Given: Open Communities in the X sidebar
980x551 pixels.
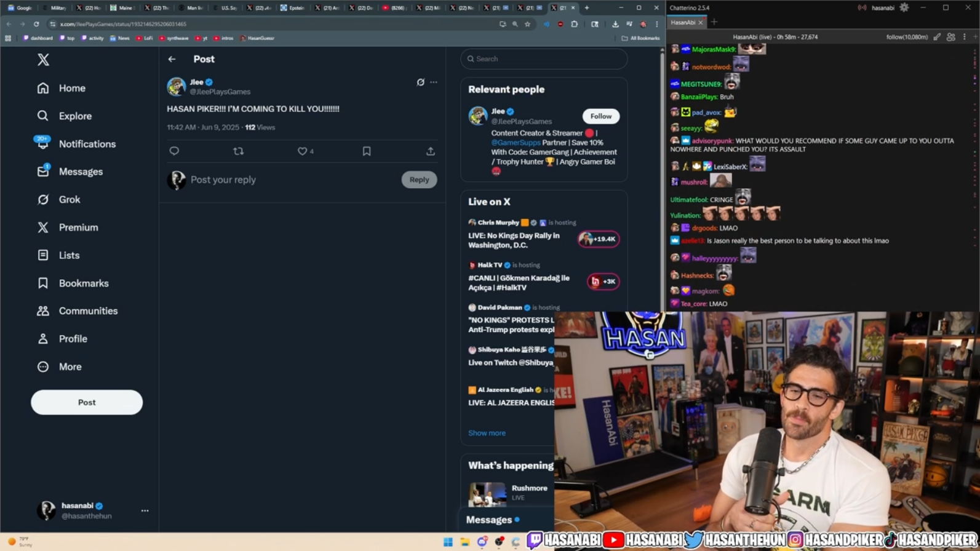Looking at the screenshot, I should click(x=78, y=311).
